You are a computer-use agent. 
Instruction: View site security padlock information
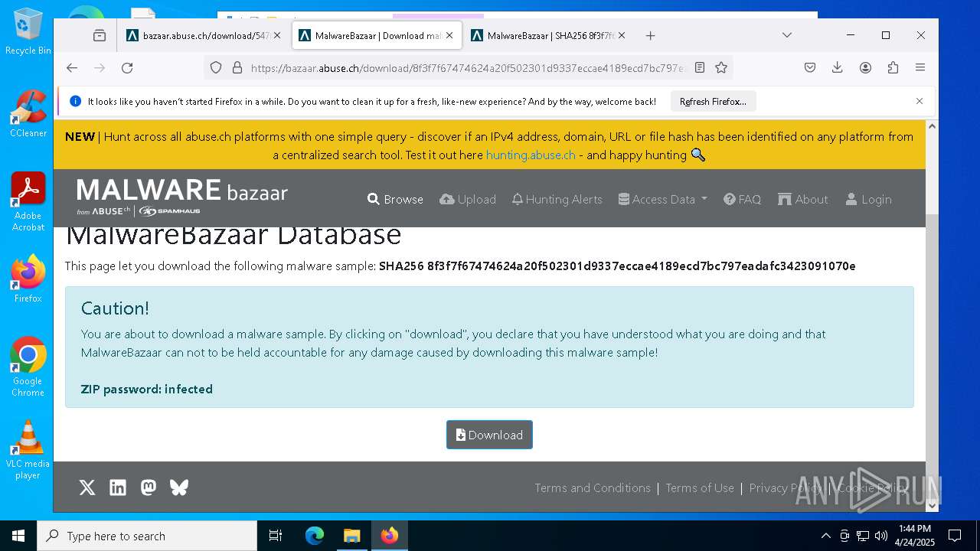click(x=237, y=67)
